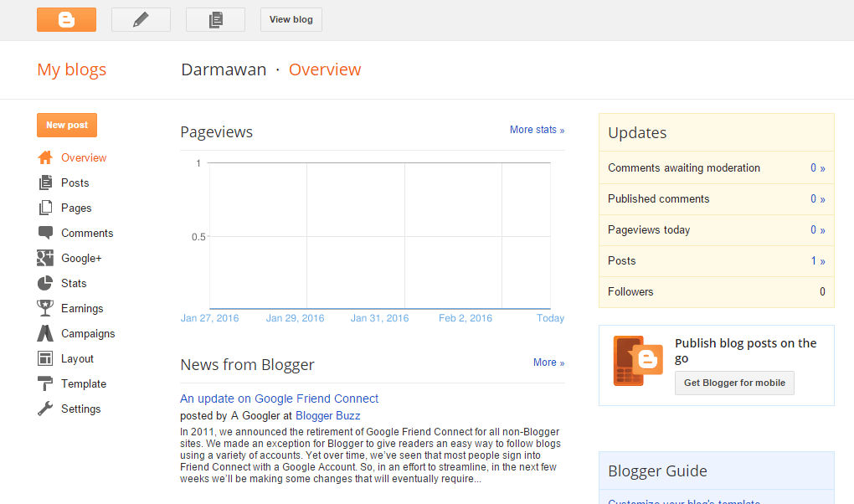Click the Jan 27, 2016 chart label
The height and width of the screenshot is (504, 854).
click(x=209, y=318)
